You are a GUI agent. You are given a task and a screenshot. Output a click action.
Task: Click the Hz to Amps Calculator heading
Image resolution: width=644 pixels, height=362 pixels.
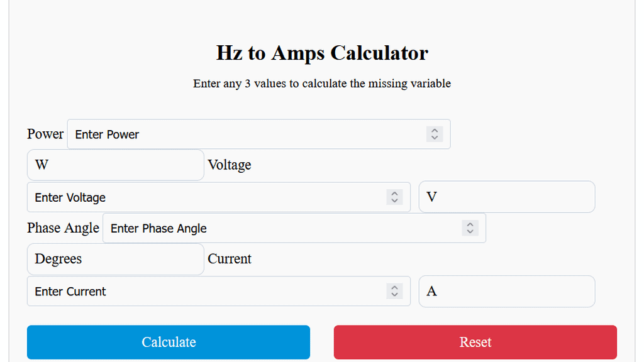pyautogui.click(x=322, y=53)
